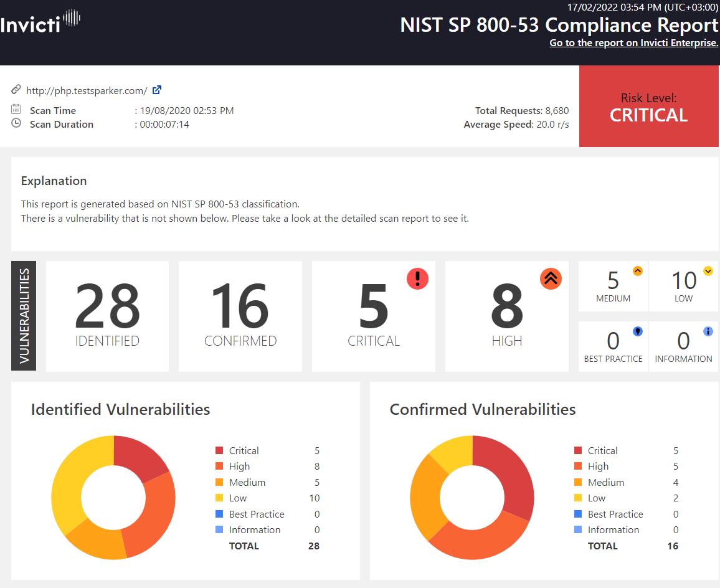
Task: Click the orange double-chevron High severity icon
Action: click(x=551, y=279)
